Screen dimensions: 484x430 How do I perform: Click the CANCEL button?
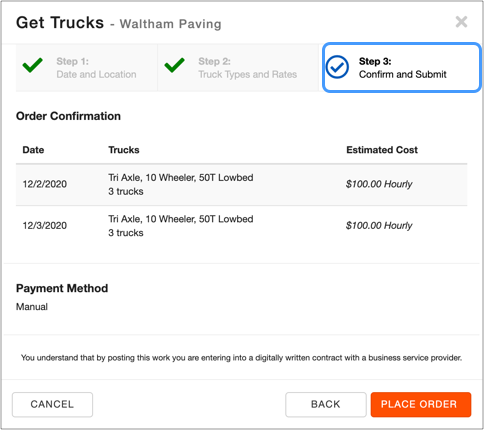click(x=52, y=404)
